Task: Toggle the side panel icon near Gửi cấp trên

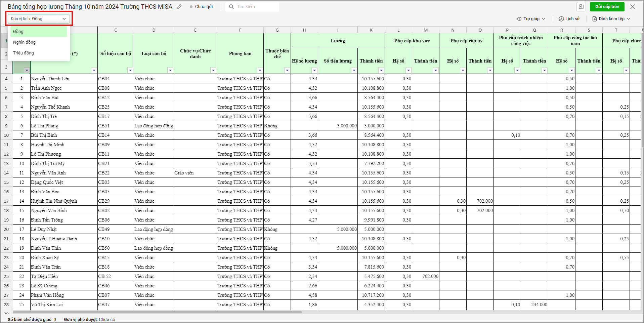Action: click(581, 7)
